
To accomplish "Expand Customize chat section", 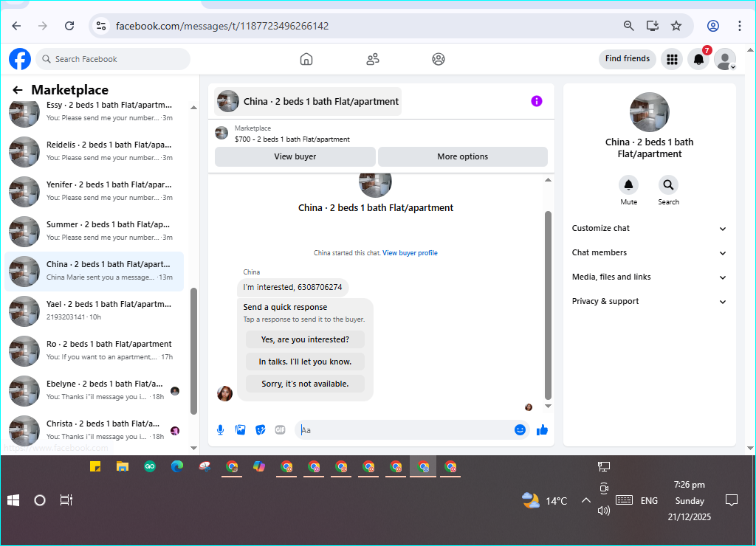I will (x=649, y=229).
